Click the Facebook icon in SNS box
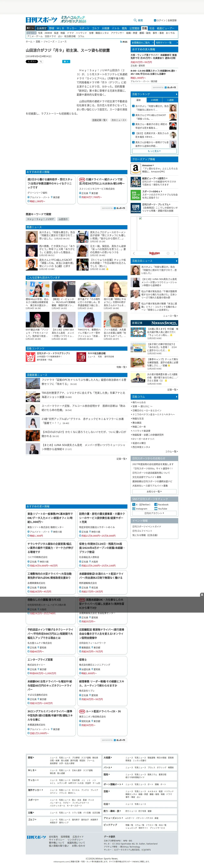Image resolution: width=204 pixels, height=868 pixels. point(156,504)
